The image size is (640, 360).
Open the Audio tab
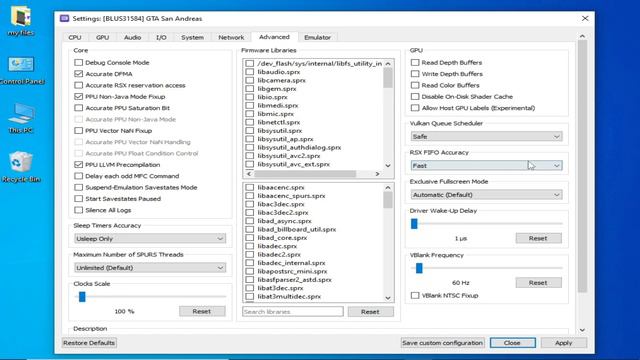click(x=133, y=37)
